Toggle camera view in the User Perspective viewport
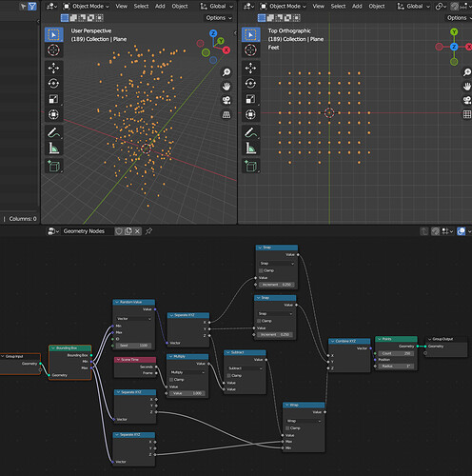The width and height of the screenshot is (472, 476). [x=226, y=100]
